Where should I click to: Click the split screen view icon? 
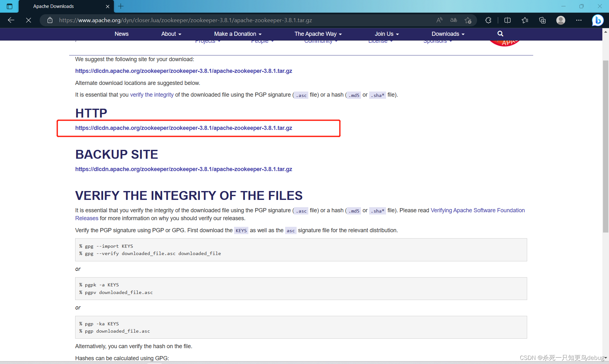[507, 20]
